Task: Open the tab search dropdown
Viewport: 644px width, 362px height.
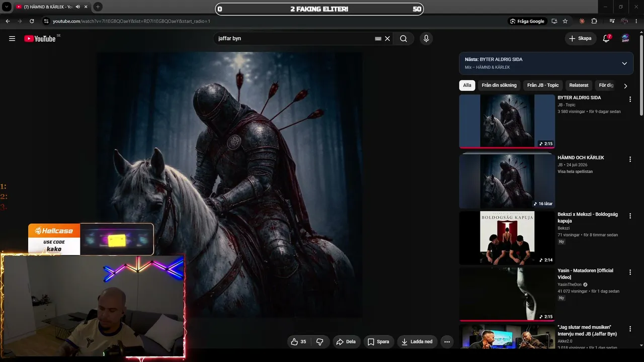Action: point(7,7)
